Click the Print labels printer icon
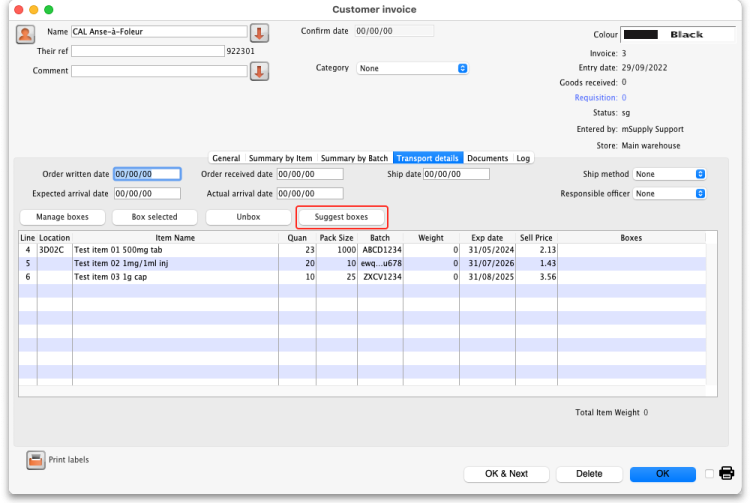This screenshot has width=750, height=503. [35, 460]
